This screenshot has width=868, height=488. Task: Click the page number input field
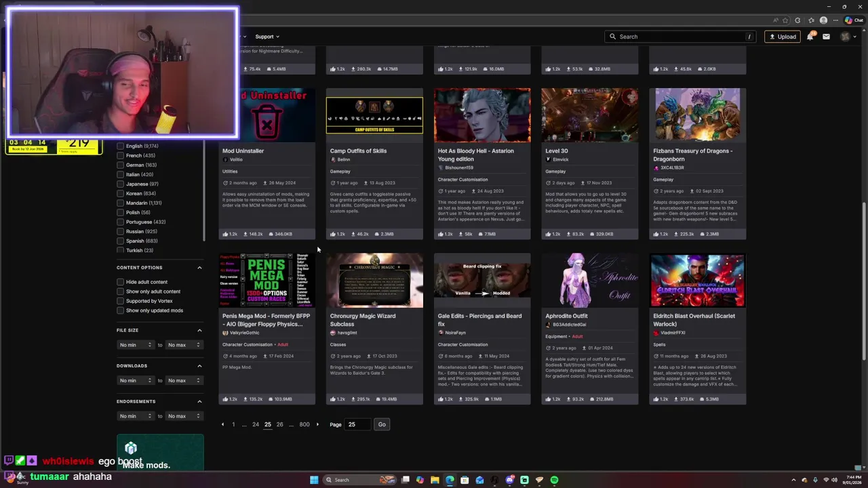358,424
